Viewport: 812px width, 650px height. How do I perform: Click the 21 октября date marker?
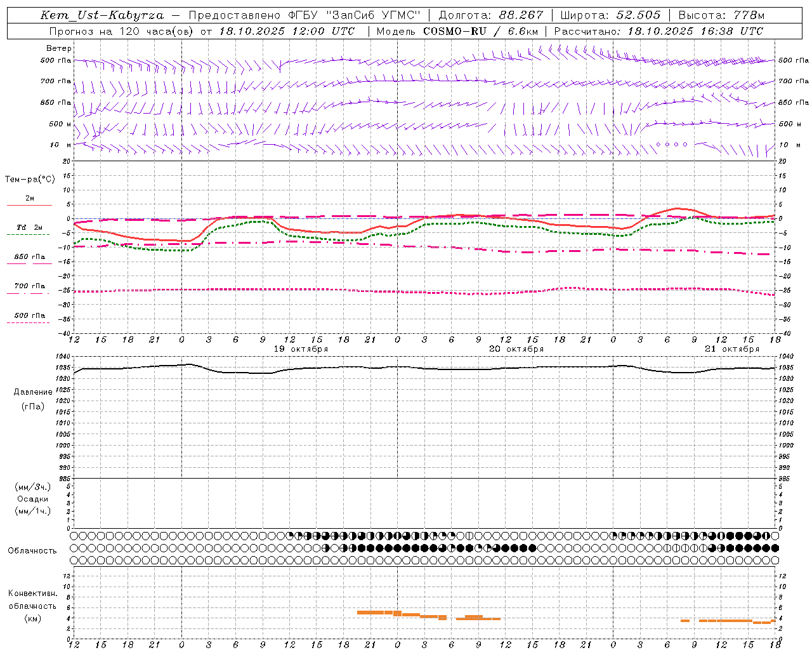[x=732, y=349]
